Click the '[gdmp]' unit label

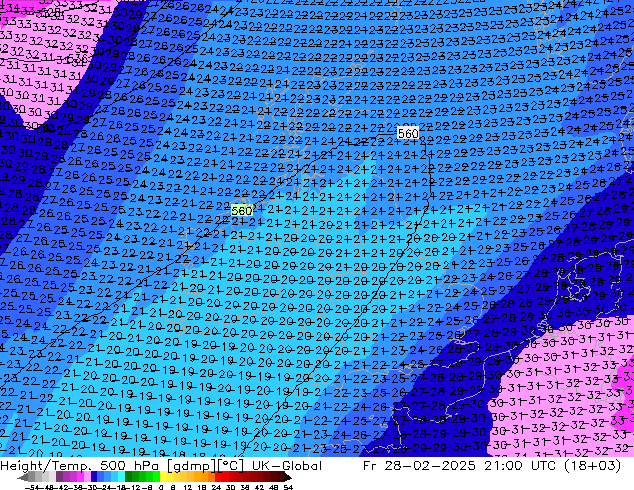tap(192, 466)
